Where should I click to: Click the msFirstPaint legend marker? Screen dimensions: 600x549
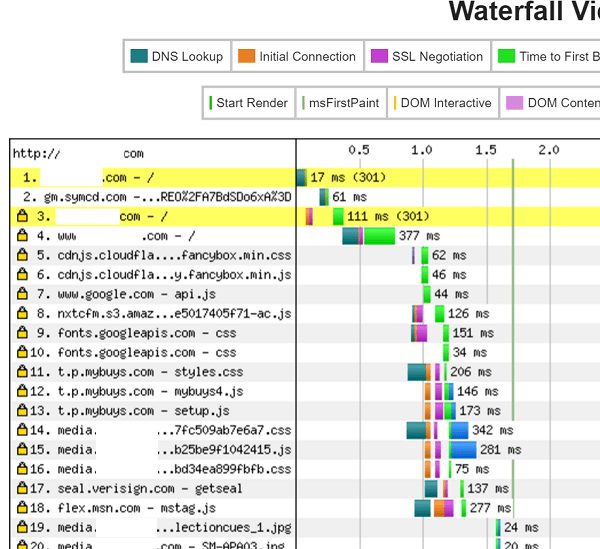pyautogui.click(x=303, y=103)
